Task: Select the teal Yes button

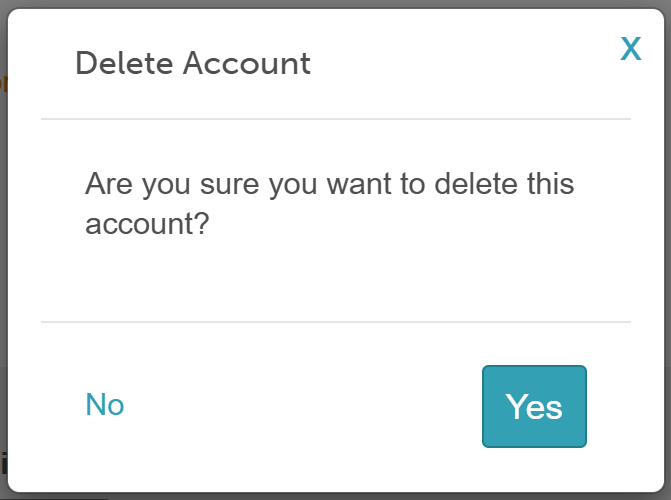Action: tap(534, 406)
